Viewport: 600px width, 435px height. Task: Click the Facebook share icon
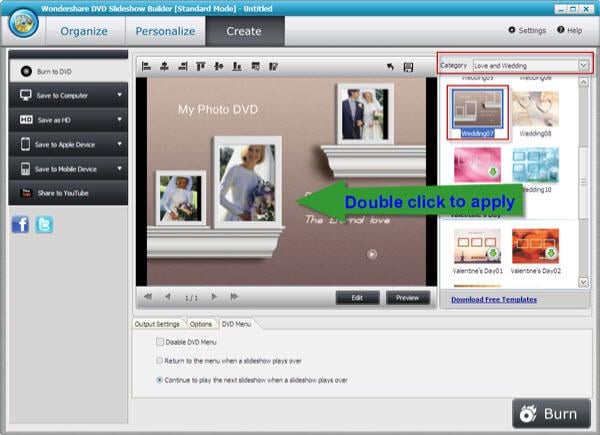(x=20, y=224)
